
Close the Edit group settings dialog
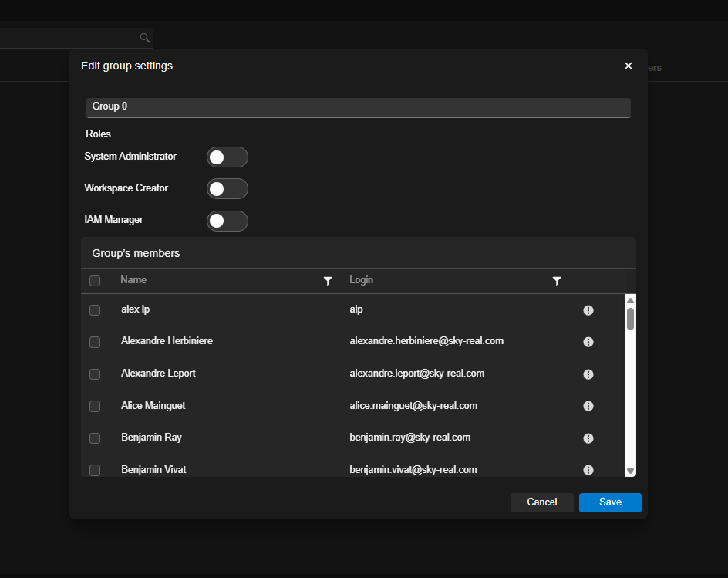click(628, 66)
